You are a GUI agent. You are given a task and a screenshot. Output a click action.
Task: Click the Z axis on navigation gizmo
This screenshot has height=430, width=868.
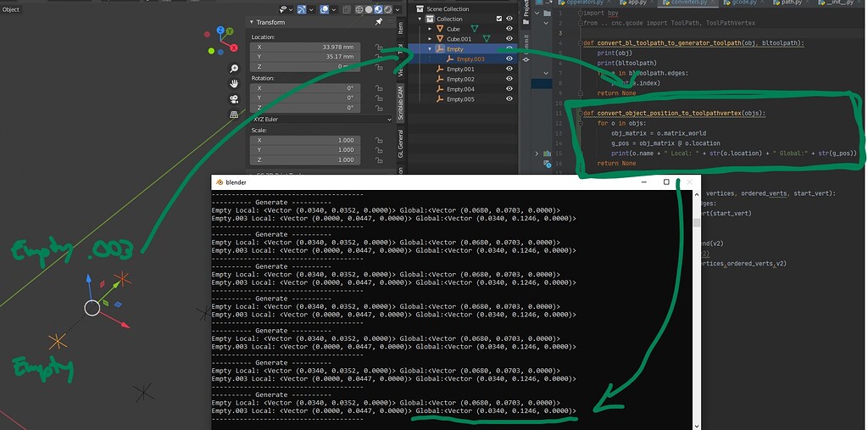[220, 30]
